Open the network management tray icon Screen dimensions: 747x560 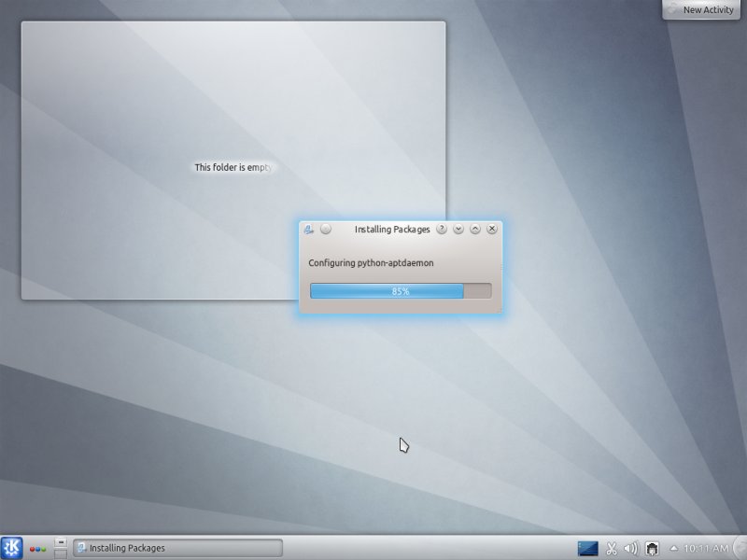[652, 549]
